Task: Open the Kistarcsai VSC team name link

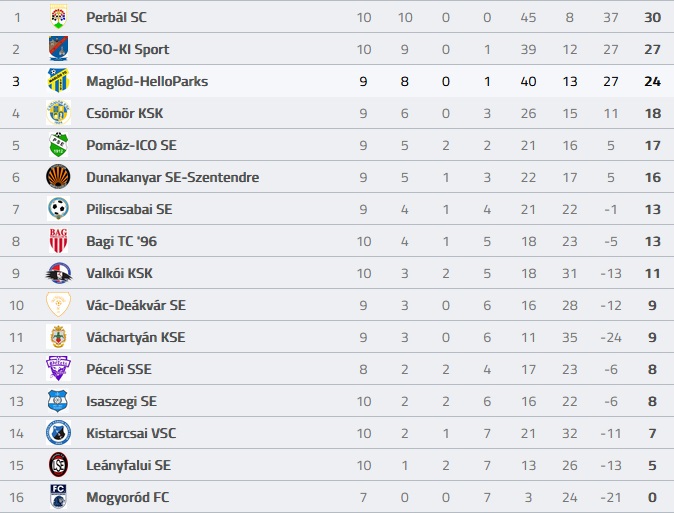Action: 131,433
